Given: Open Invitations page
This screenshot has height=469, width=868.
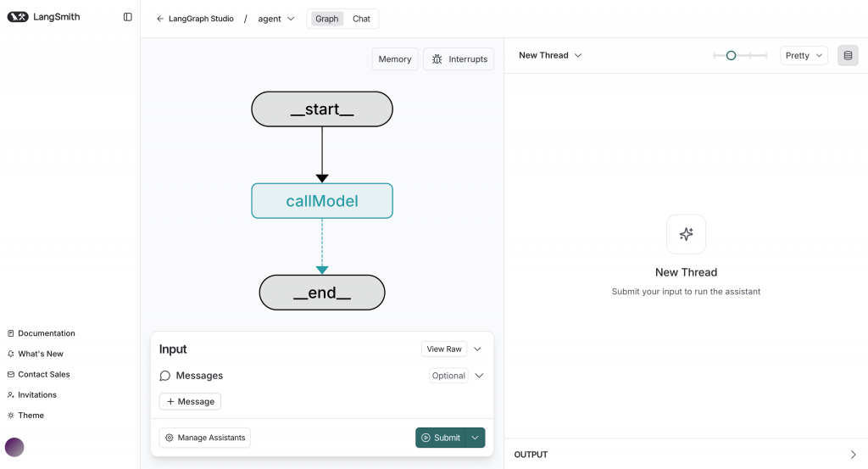Looking at the screenshot, I should click(x=31, y=395).
